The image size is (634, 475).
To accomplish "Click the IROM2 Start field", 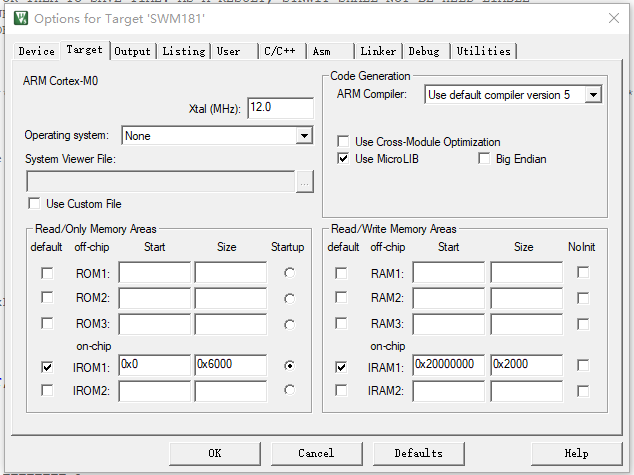I will pos(154,391).
